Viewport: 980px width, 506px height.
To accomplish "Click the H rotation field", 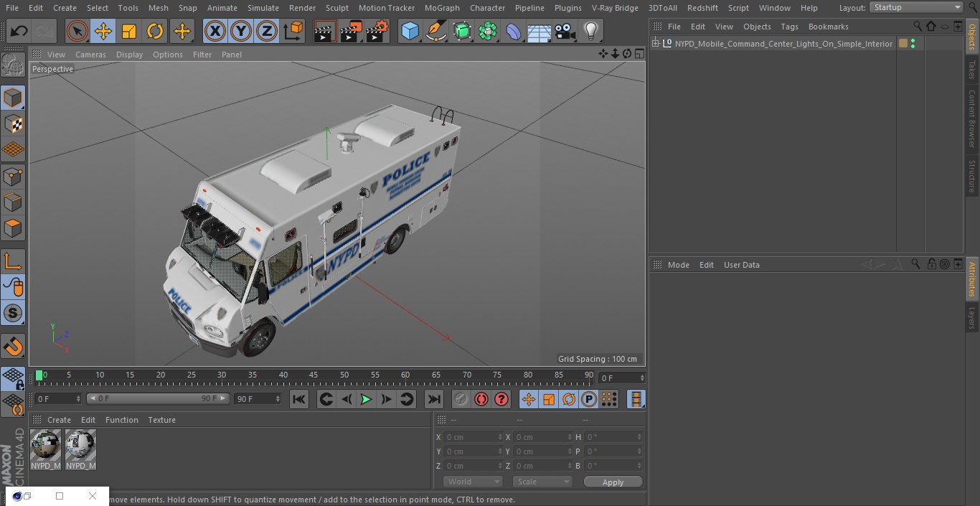I will (613, 436).
